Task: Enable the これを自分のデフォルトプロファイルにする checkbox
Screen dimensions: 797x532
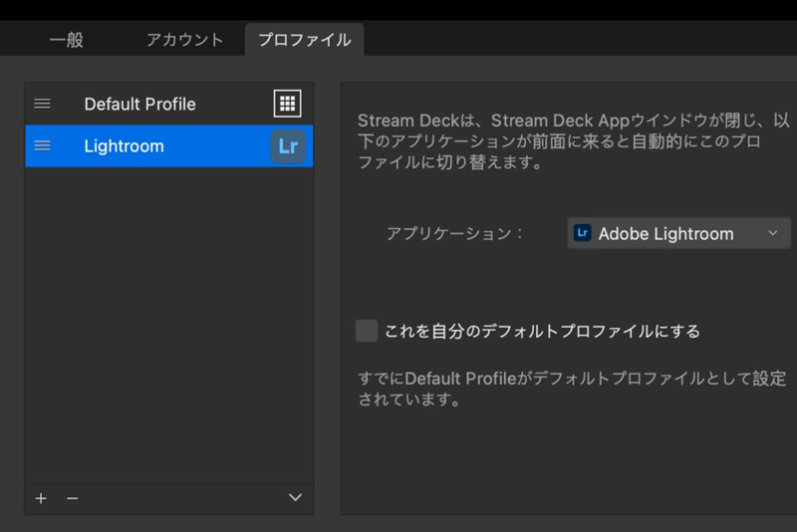Action: coord(367,331)
